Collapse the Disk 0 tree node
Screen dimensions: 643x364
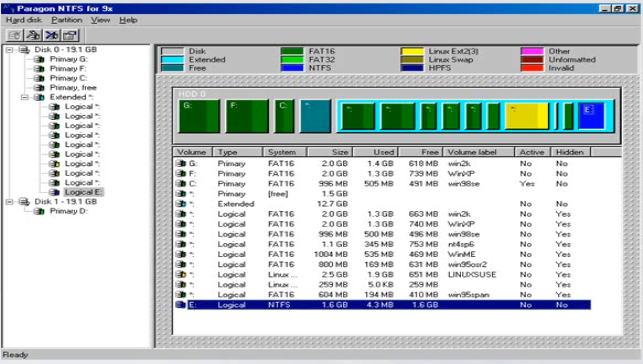[9, 50]
